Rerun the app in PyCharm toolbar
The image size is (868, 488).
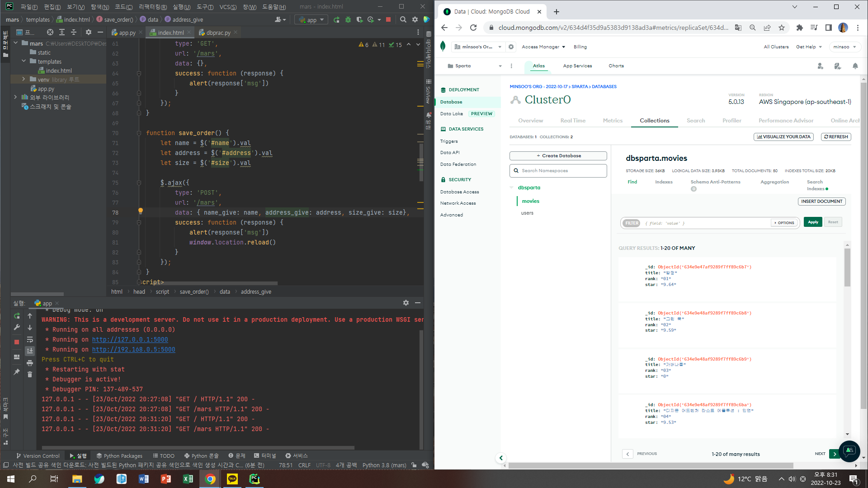point(336,20)
